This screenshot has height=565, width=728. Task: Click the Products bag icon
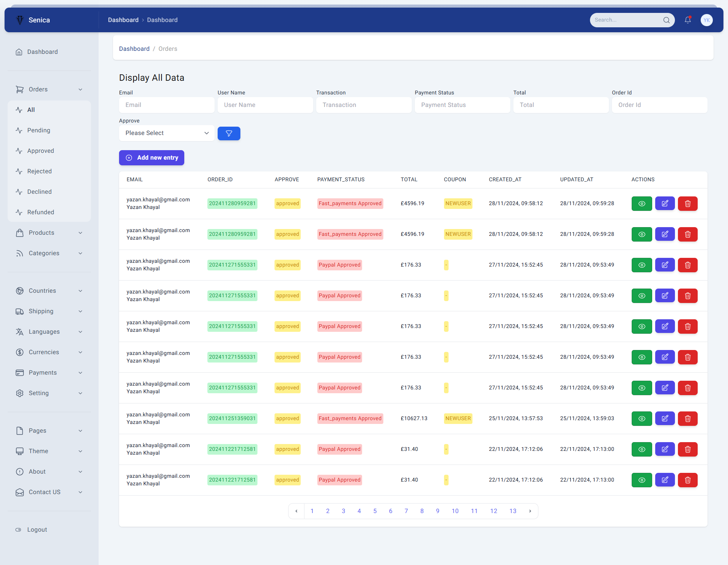pos(20,233)
